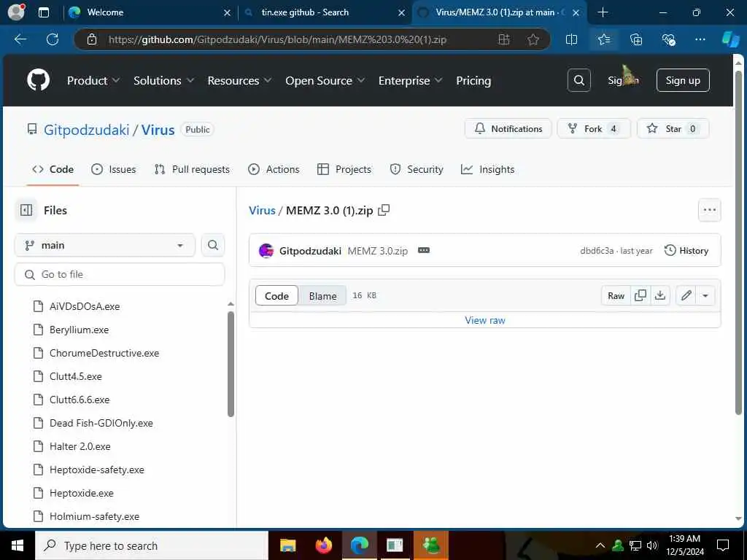Show hidden system tray icons chevron
This screenshot has width=747, height=560.
click(x=600, y=545)
